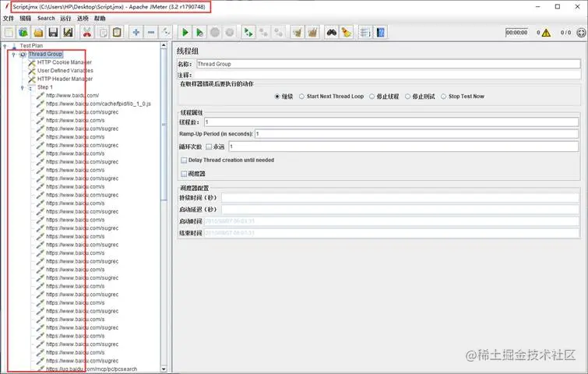
Task: Click the Paste clipboard icon
Action: pyautogui.click(x=117, y=33)
